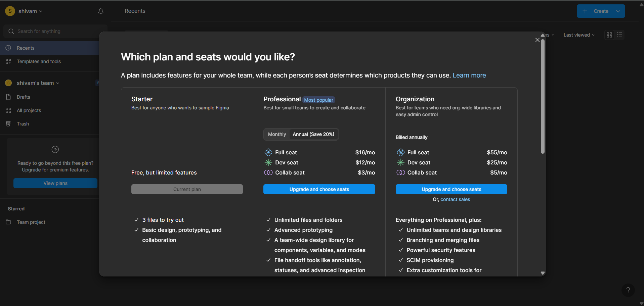Select Annual (Save 20%) billing option
644x306 pixels.
(313, 134)
